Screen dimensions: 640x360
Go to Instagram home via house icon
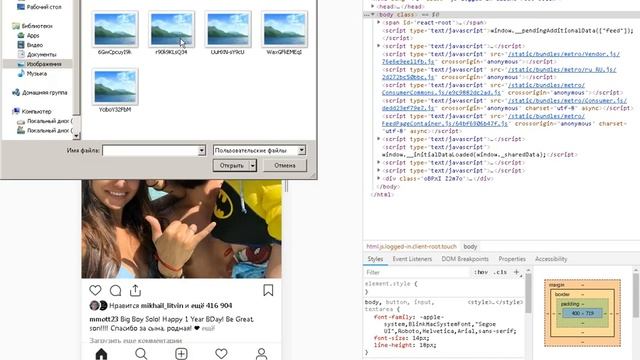point(101,354)
